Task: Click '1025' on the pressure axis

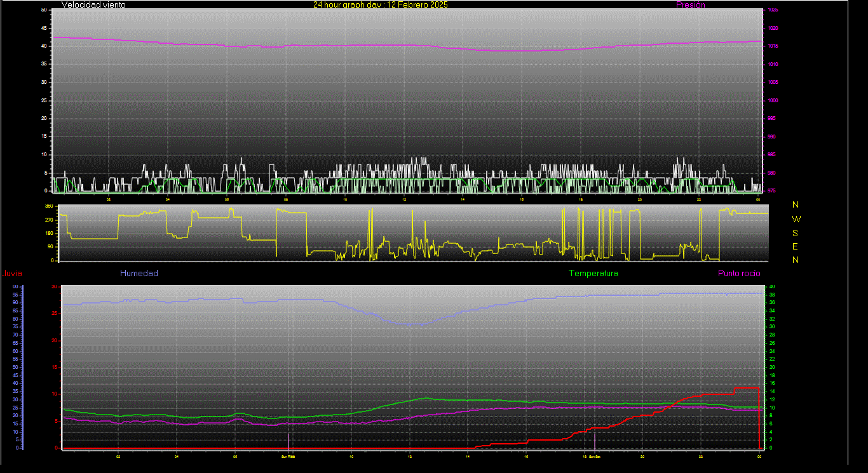Action: [x=772, y=10]
